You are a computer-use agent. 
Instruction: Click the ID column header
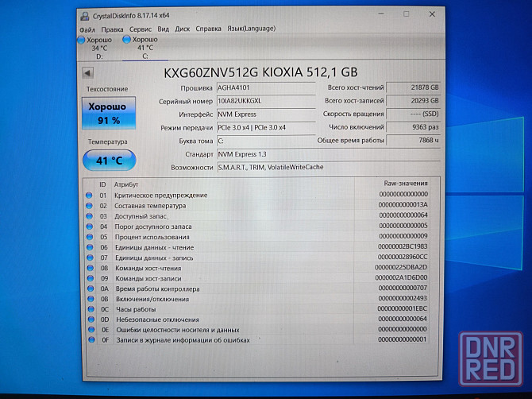point(102,184)
